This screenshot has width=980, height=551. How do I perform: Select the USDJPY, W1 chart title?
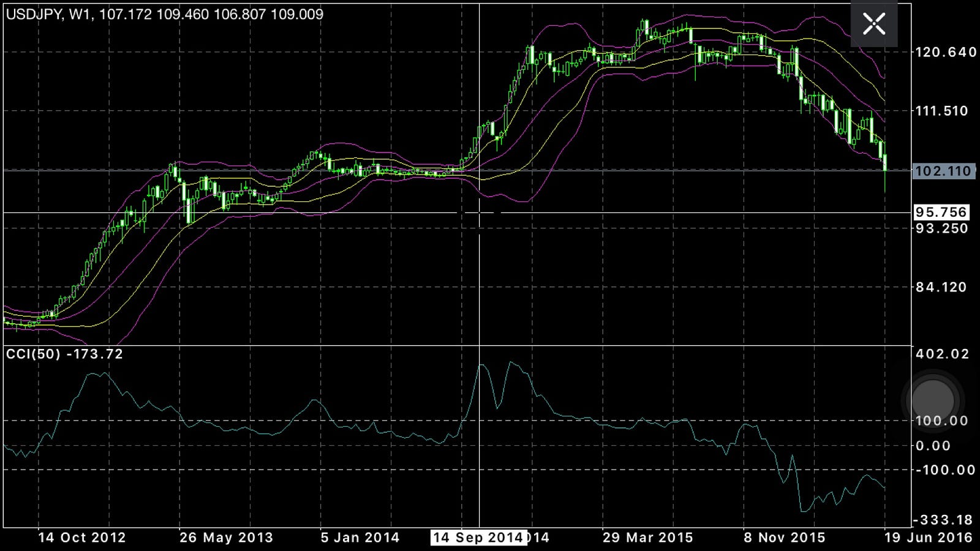(x=165, y=14)
